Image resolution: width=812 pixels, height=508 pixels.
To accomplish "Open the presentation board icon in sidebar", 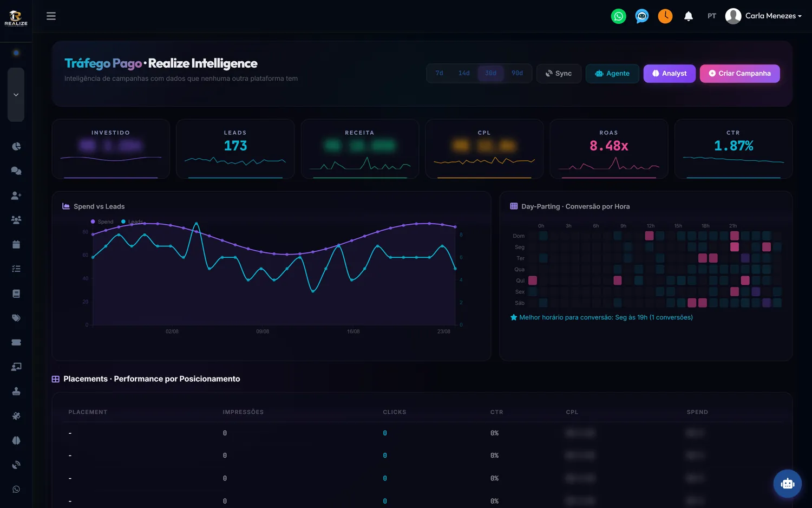I will pyautogui.click(x=16, y=367).
